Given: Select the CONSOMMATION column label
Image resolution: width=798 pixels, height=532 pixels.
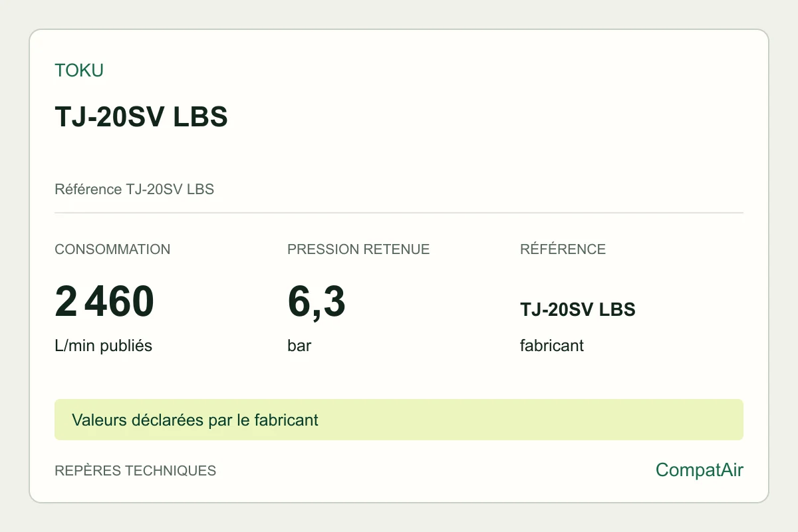Looking at the screenshot, I should [x=112, y=249].
